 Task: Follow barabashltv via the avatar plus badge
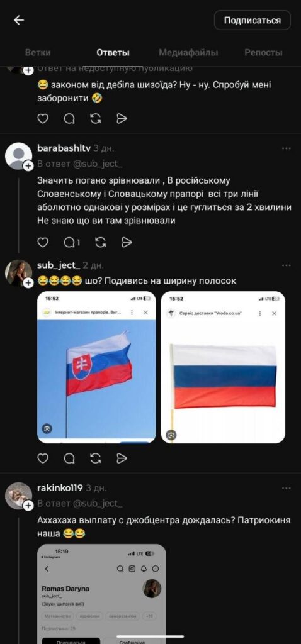(28, 165)
